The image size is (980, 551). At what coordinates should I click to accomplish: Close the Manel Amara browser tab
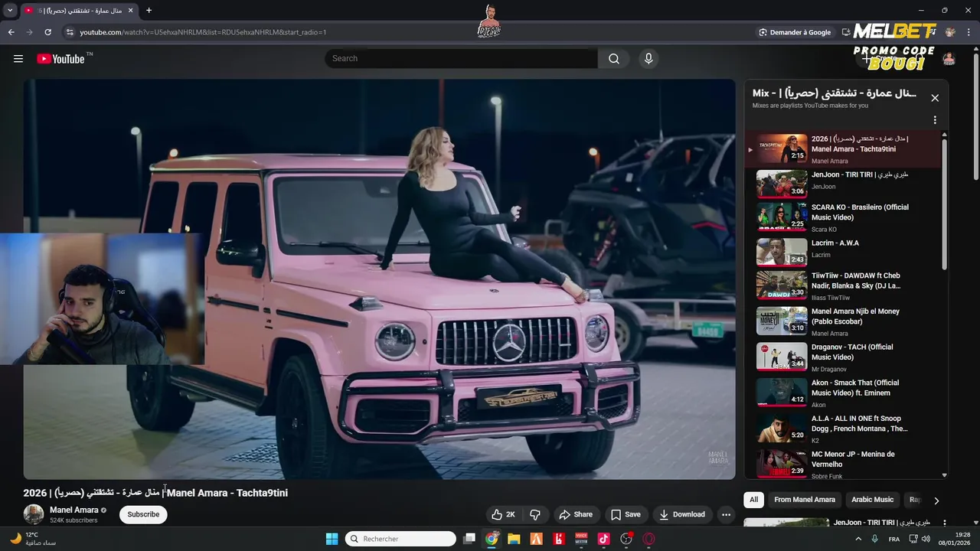click(131, 11)
